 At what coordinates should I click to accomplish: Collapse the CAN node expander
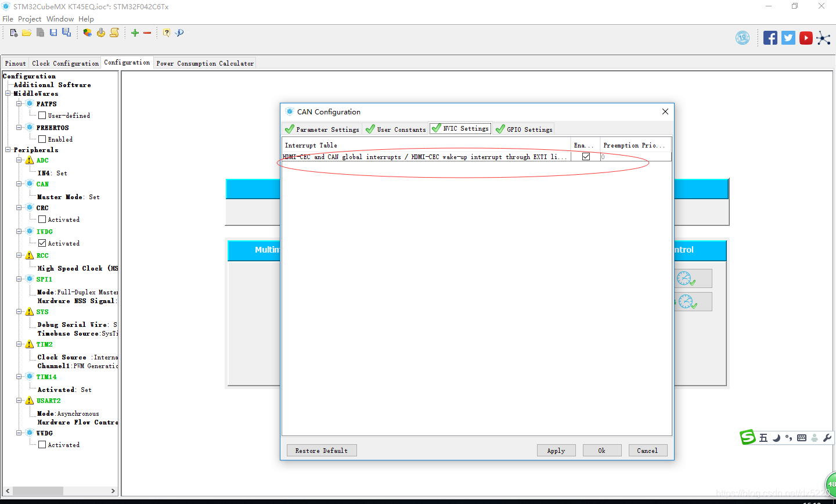[19, 184]
